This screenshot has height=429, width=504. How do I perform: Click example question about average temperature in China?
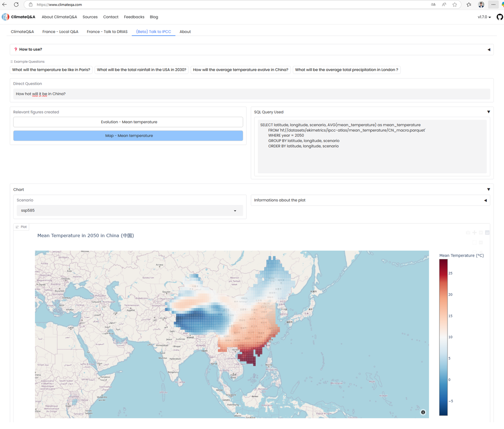coord(240,70)
